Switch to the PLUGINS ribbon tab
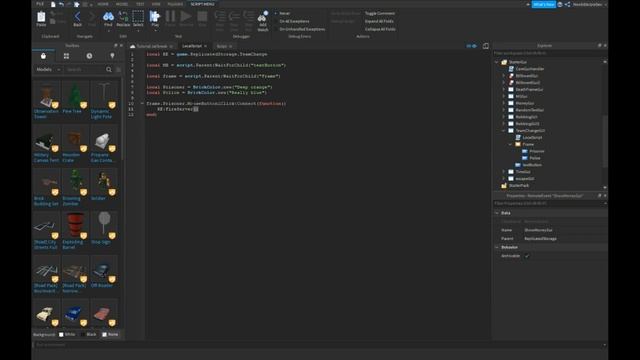Screen dimensions: 640x360 click(x=176, y=4)
